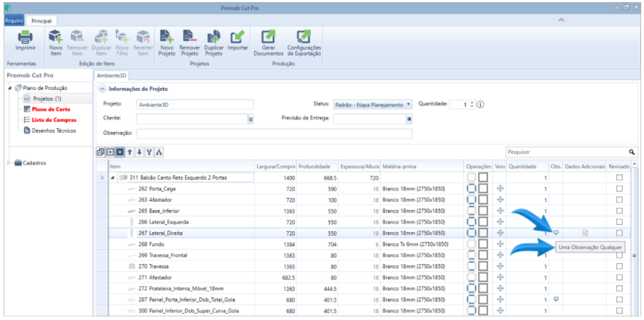The image size is (644, 320).
Task: Click the observation bubble for 287 Painel_Porta_Inferior
Action: coord(556,299)
